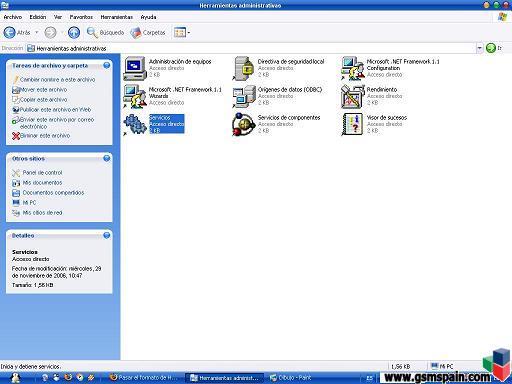The height and width of the screenshot is (384, 512).
Task: Open the Rendimiento shortcut icon
Action: [x=353, y=97]
